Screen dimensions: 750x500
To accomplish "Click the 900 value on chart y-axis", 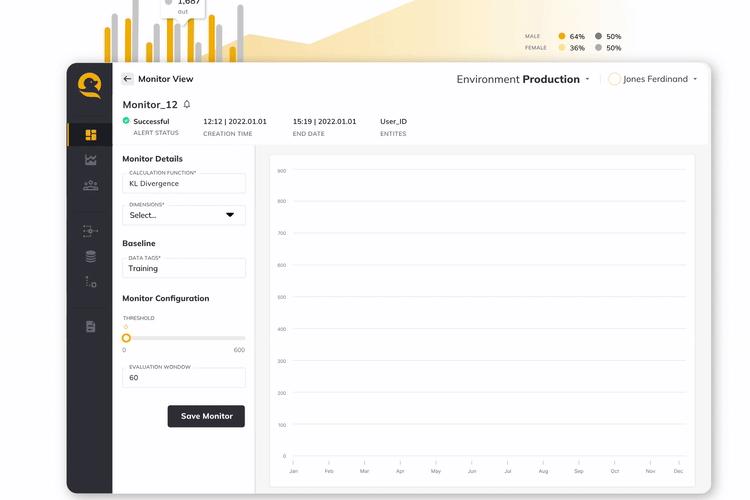I will [282, 171].
